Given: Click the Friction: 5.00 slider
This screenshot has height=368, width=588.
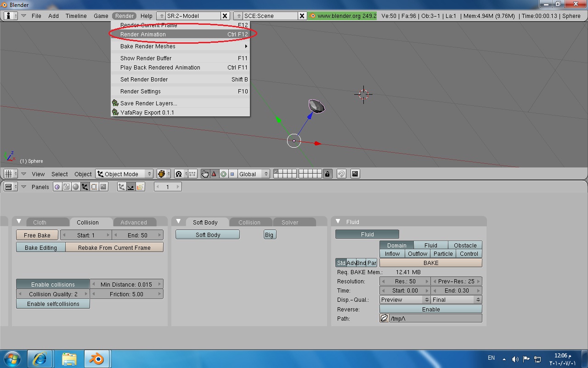Looking at the screenshot, I should [126, 294].
